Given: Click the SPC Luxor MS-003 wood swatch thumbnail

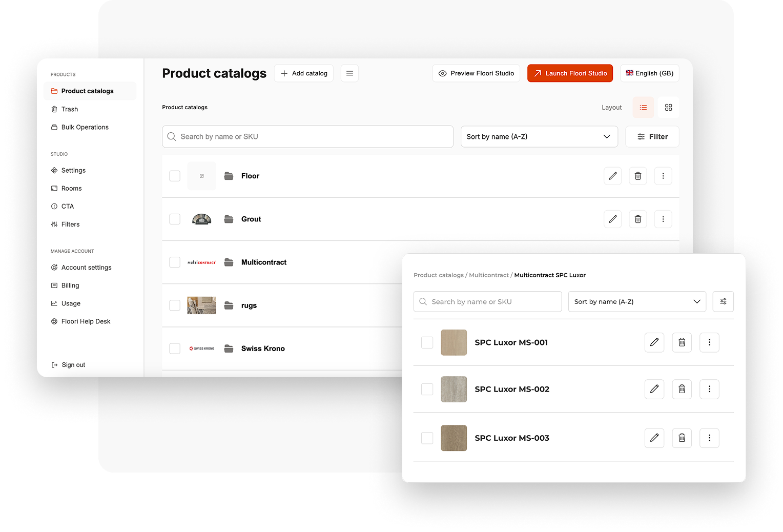Looking at the screenshot, I should [x=454, y=438].
